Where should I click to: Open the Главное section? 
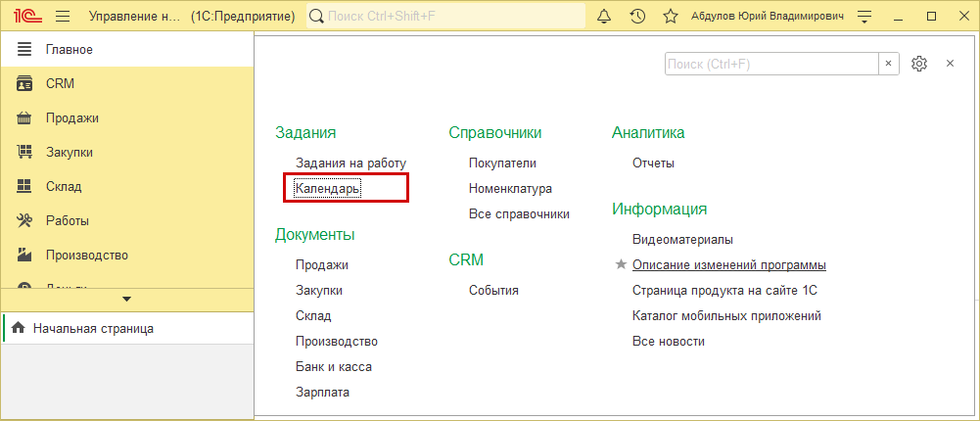(x=127, y=49)
